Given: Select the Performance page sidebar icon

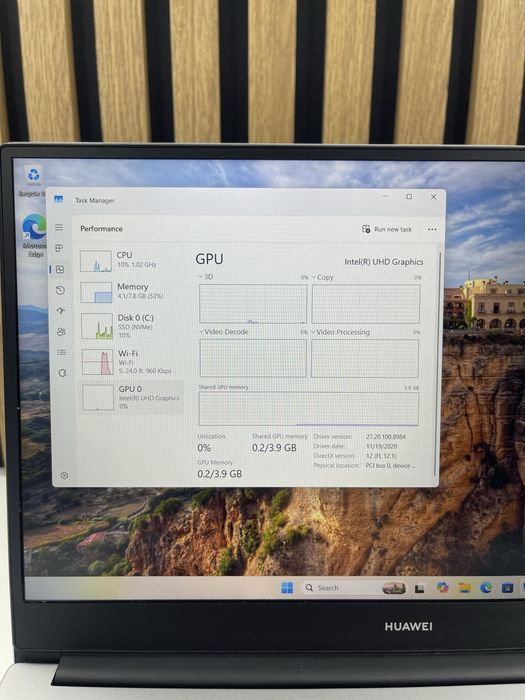Looking at the screenshot, I should point(60,269).
